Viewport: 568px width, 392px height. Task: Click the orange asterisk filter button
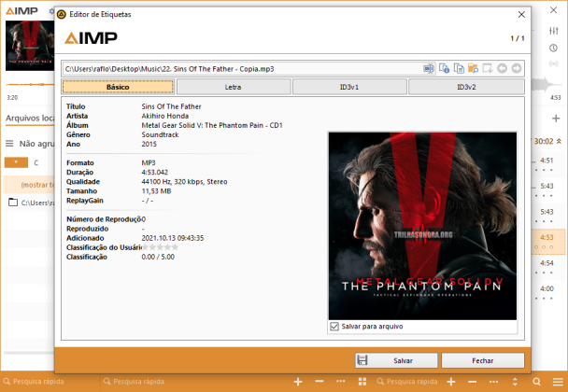[16, 162]
